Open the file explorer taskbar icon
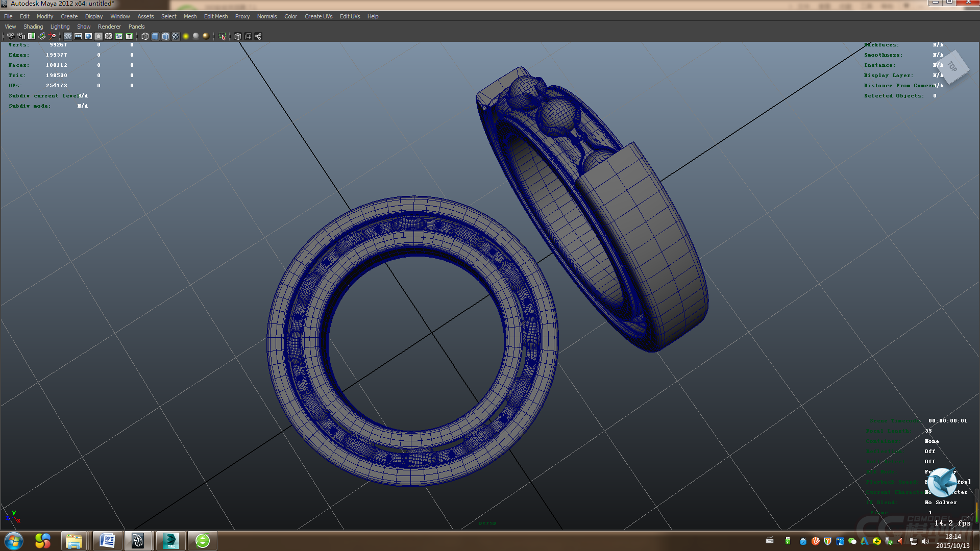This screenshot has width=980, height=551. [73, 541]
